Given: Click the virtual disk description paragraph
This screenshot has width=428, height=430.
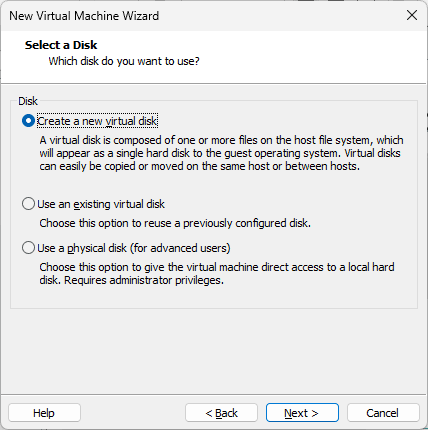Looking at the screenshot, I should pos(221,153).
